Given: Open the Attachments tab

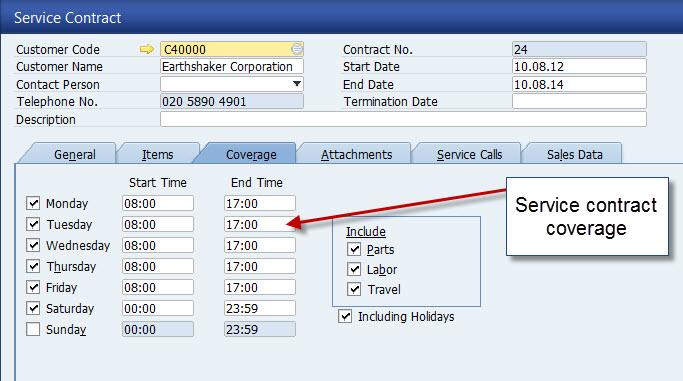Looking at the screenshot, I should pos(356,154).
